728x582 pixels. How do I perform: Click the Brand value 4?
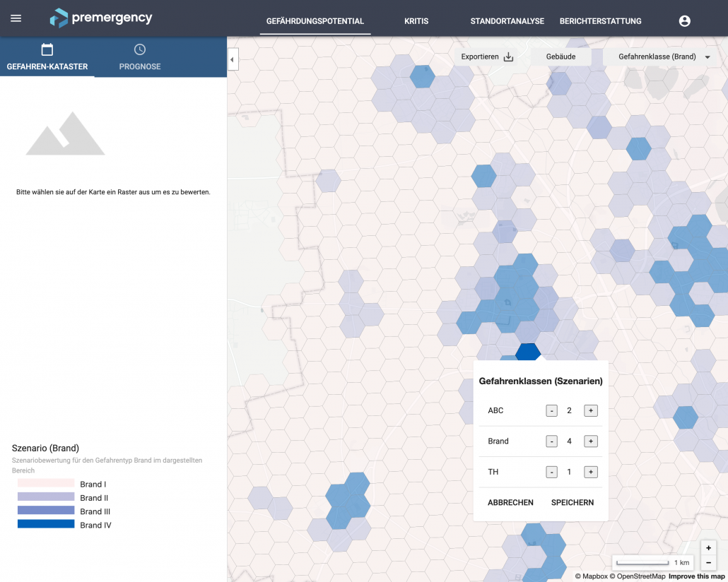click(569, 441)
